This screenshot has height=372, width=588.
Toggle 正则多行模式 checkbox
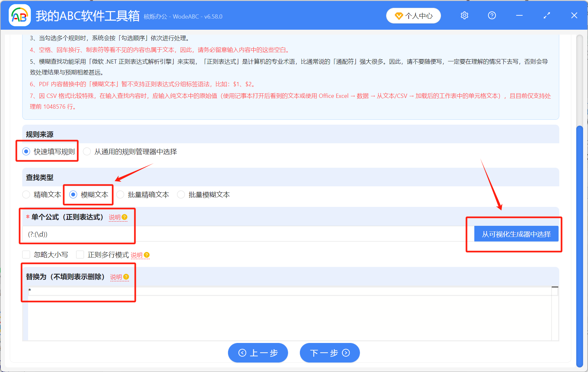pyautogui.click(x=80, y=255)
